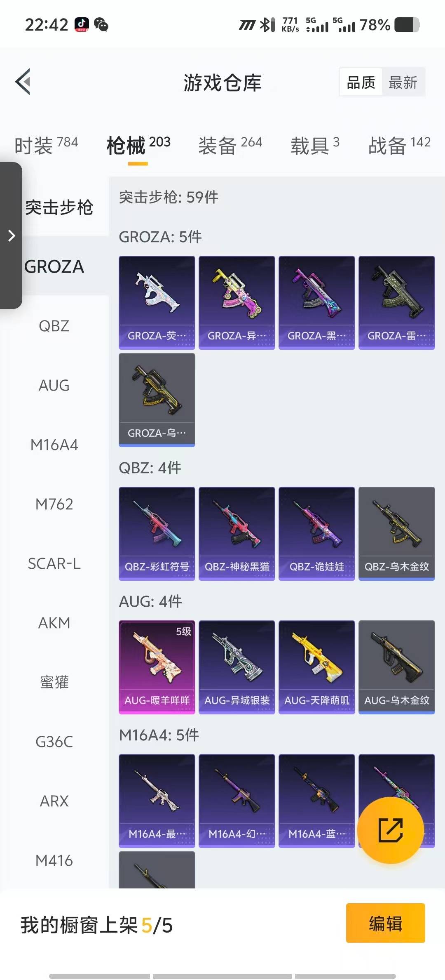Select M762 in the weapon sidebar
The width and height of the screenshot is (445, 980).
coord(54,504)
